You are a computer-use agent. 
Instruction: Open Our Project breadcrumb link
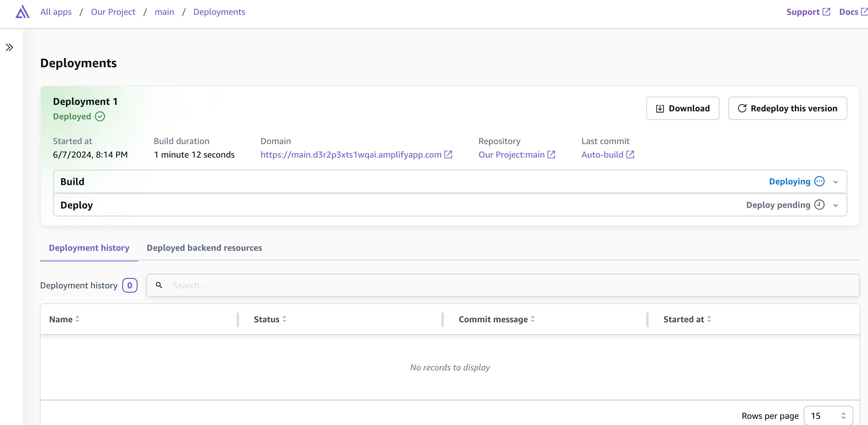(113, 12)
